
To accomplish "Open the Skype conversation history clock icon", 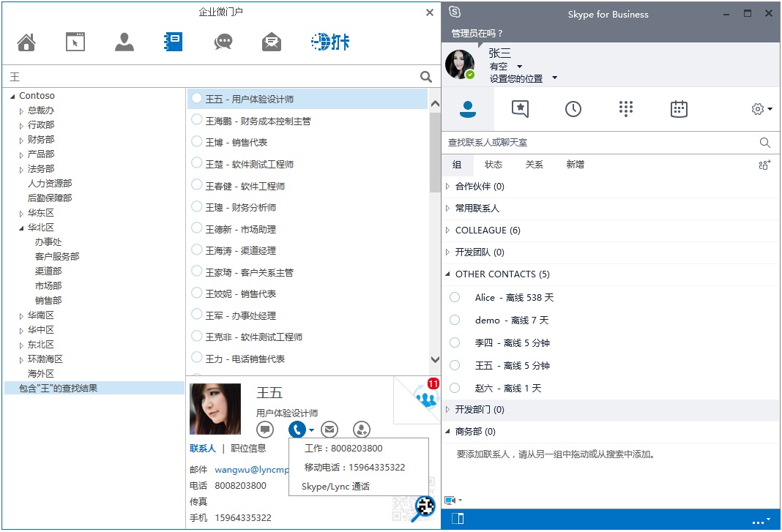I will coord(573,109).
